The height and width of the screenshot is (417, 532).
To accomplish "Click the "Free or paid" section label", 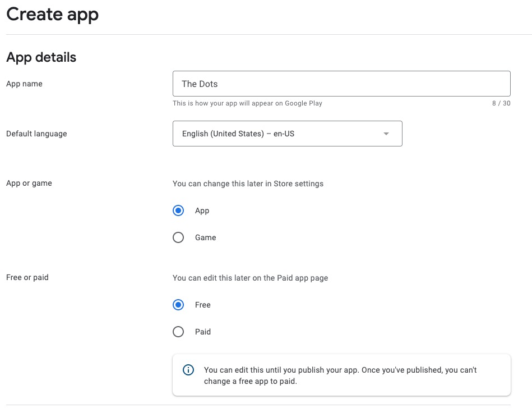I will [x=27, y=277].
